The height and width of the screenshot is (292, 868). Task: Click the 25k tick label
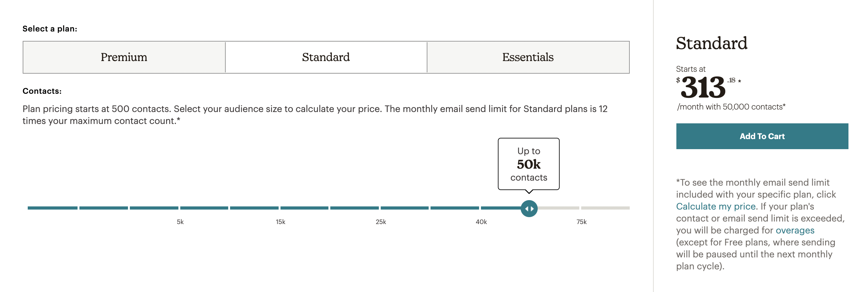[381, 222]
